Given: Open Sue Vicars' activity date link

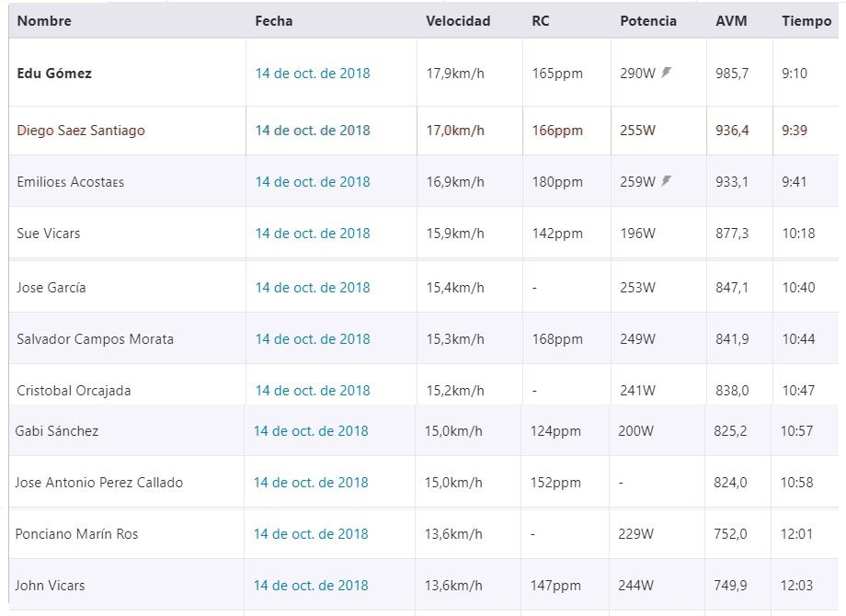Looking at the screenshot, I should pyautogui.click(x=313, y=234).
